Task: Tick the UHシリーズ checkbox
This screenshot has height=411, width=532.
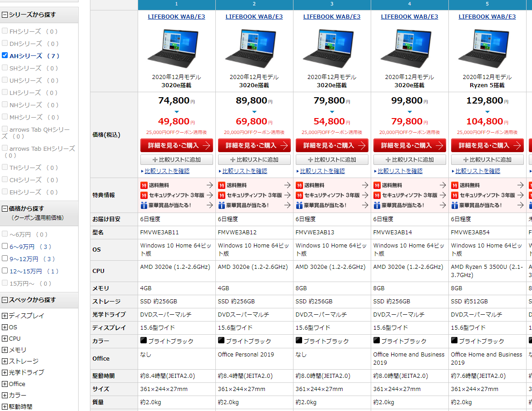Action: point(5,79)
